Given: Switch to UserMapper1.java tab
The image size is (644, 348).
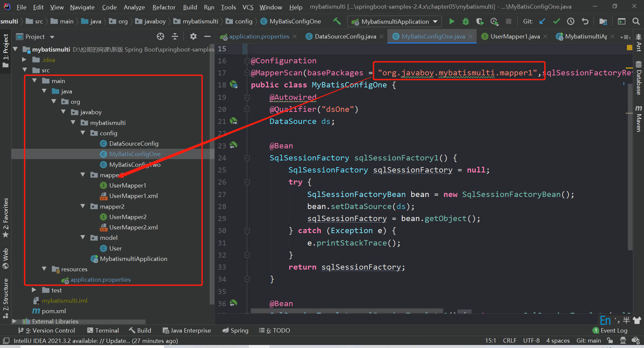Looking at the screenshot, I should click(515, 37).
